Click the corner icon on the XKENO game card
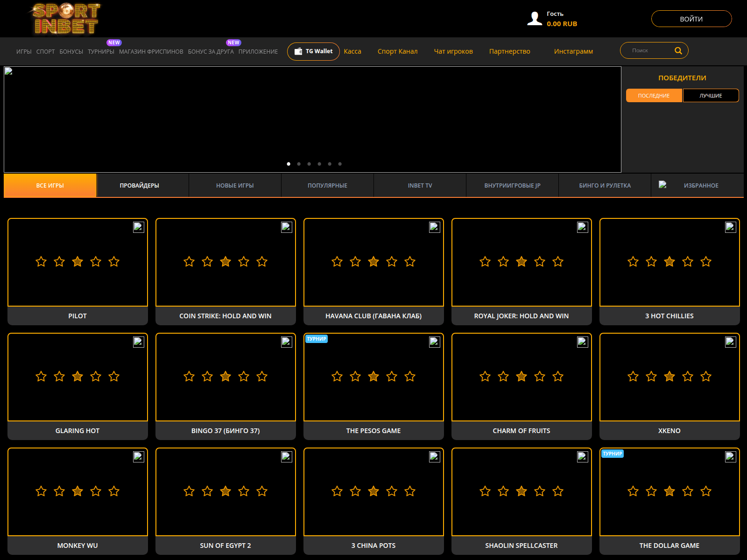This screenshot has height=560, width=747. click(x=730, y=342)
